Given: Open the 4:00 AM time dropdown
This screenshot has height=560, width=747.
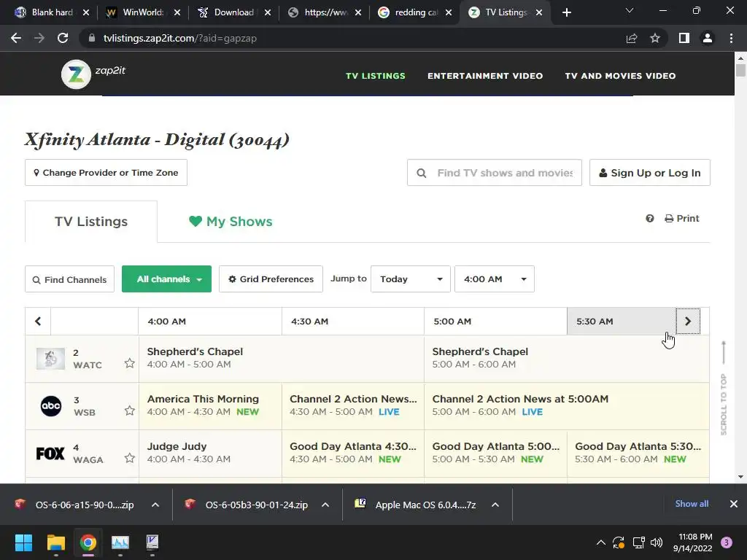Looking at the screenshot, I should (495, 279).
